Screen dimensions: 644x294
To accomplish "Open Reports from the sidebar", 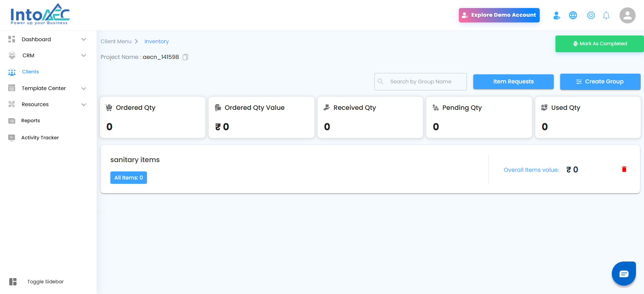I will click(31, 121).
